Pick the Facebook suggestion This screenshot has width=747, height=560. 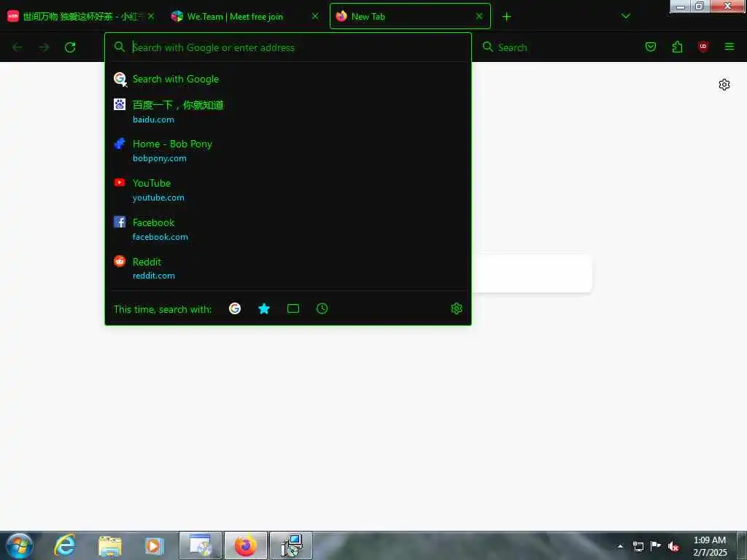(288, 229)
